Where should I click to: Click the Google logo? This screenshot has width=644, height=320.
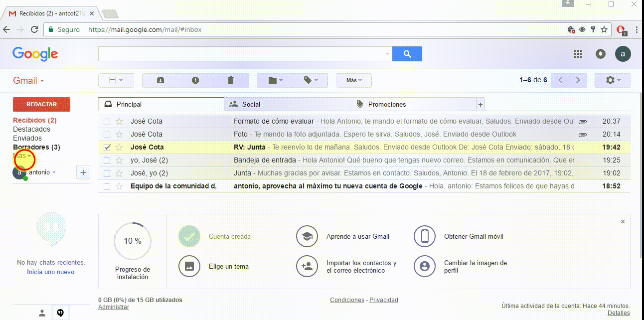[x=35, y=54]
